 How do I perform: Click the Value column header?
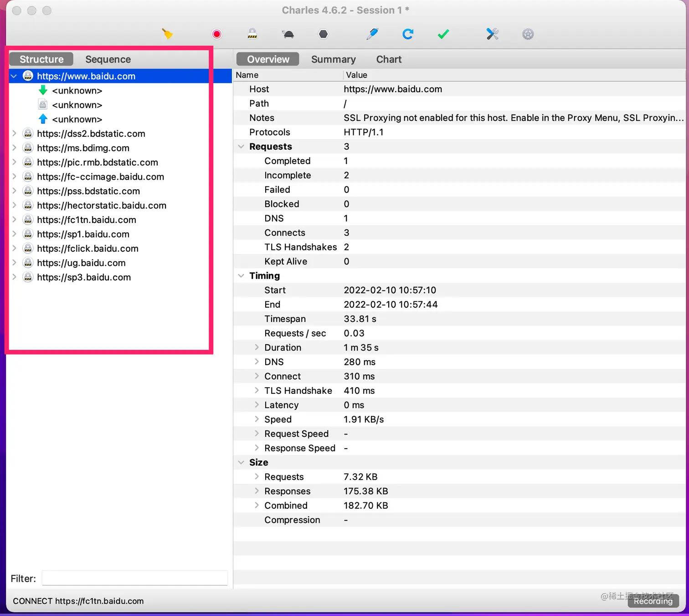[x=514, y=75]
